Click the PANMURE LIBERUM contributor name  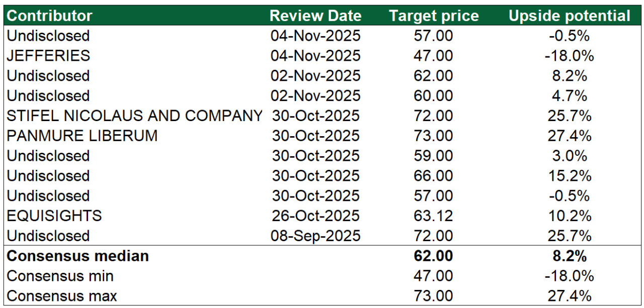pos(82,136)
